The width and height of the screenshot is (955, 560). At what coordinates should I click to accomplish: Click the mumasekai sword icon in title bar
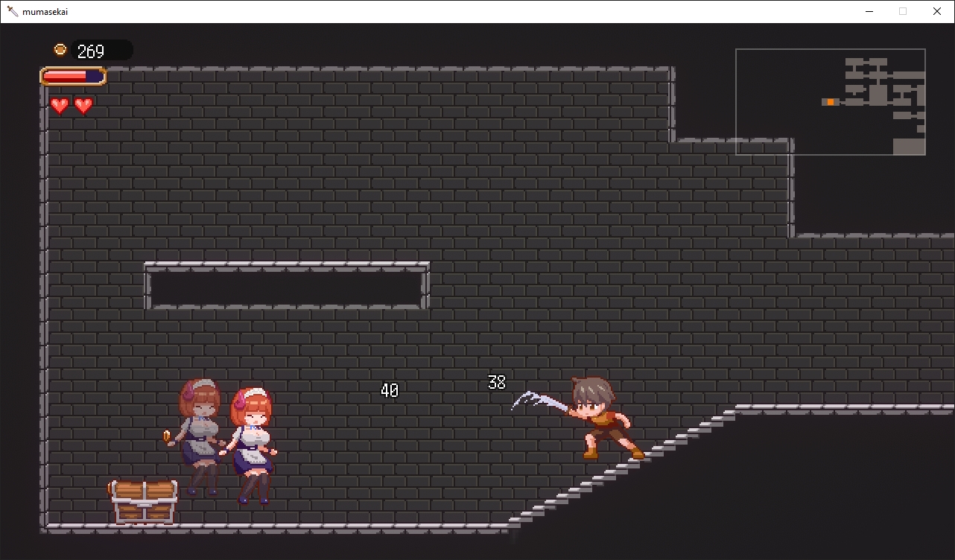[x=13, y=11]
